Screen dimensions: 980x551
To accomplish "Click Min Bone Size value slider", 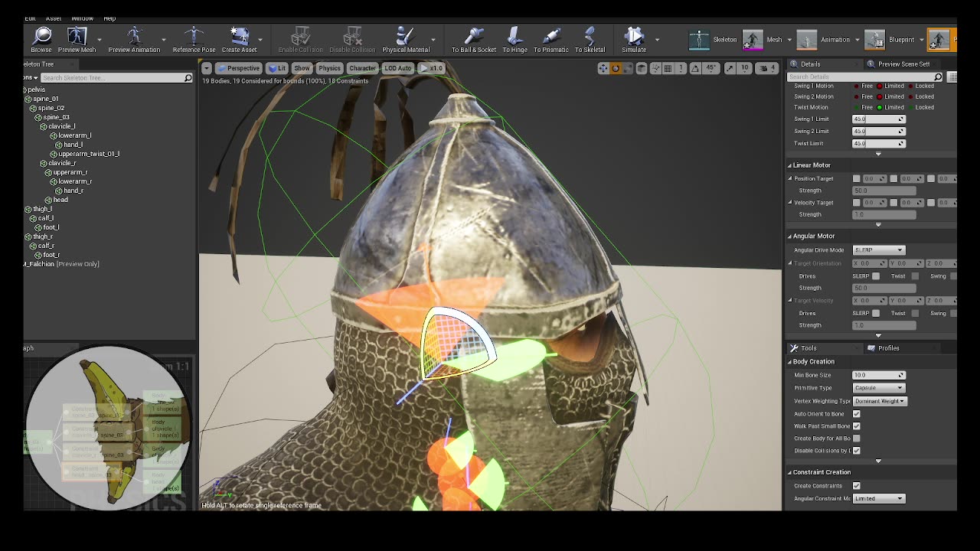I will coord(878,376).
